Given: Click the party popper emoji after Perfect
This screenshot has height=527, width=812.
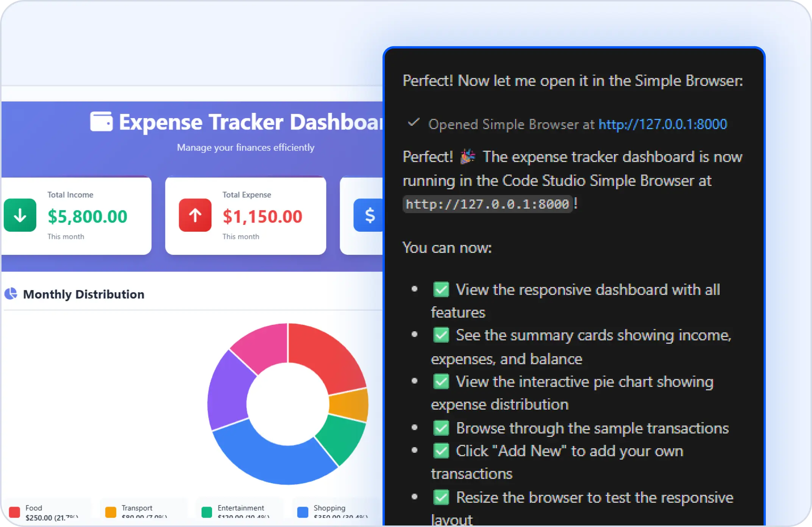Looking at the screenshot, I should coord(468,156).
